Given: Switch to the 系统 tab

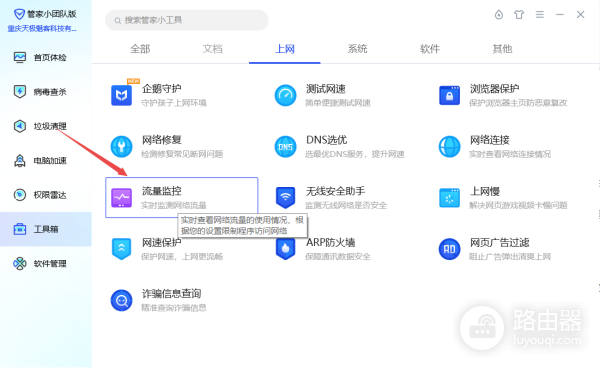Looking at the screenshot, I should pos(357,49).
